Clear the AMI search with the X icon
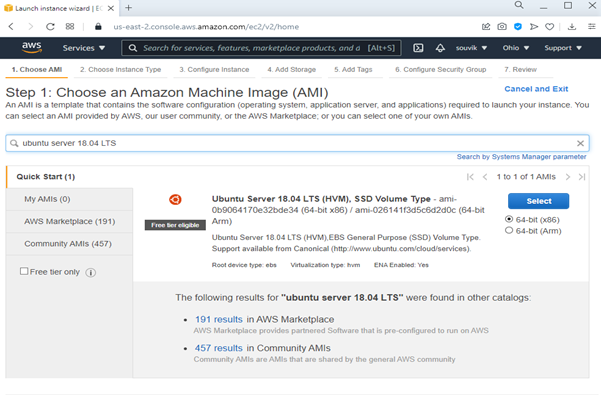The image size is (601, 407). tap(580, 143)
